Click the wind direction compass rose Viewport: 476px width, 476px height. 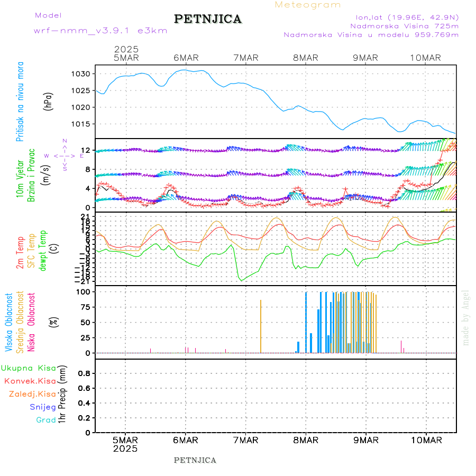[x=65, y=155]
